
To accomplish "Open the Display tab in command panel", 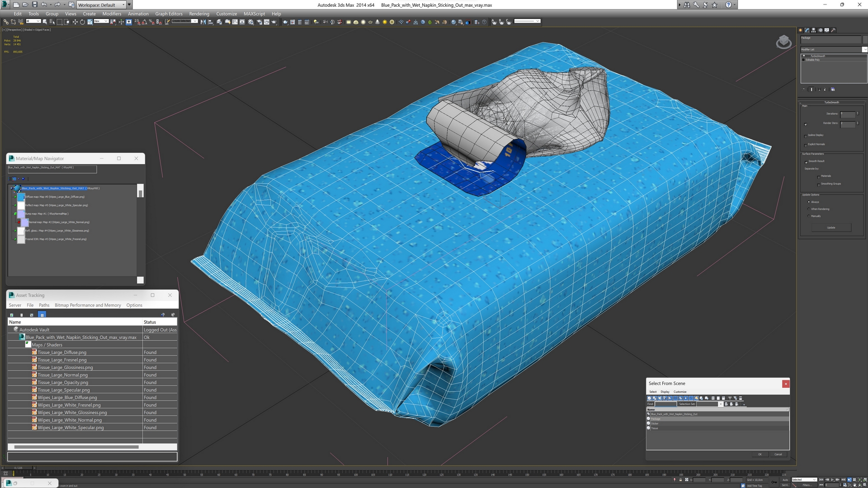I will click(x=827, y=30).
